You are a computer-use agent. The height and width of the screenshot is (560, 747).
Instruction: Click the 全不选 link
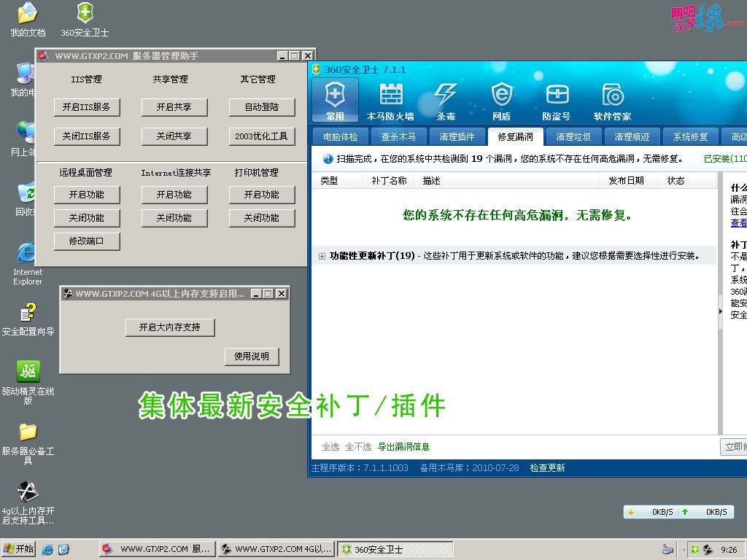tap(358, 447)
